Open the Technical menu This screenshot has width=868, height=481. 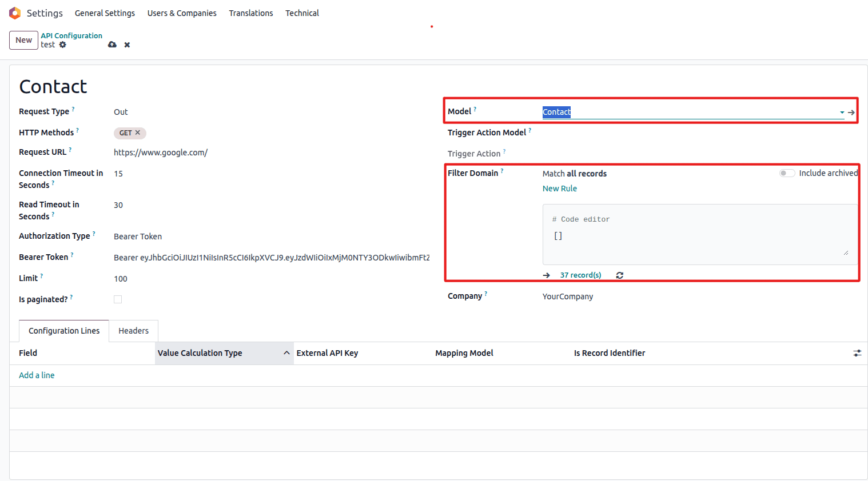302,13
